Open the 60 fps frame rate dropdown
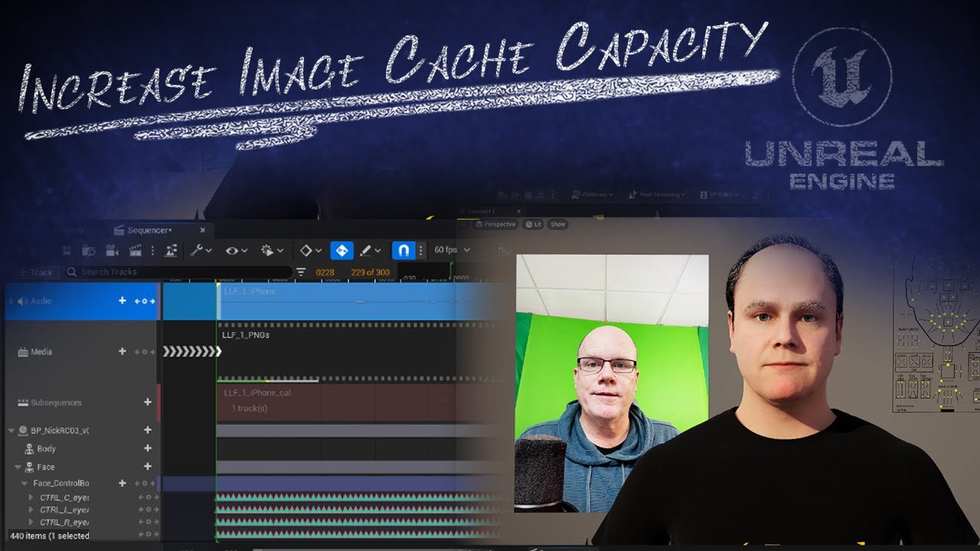The height and width of the screenshot is (551, 980). click(x=452, y=250)
